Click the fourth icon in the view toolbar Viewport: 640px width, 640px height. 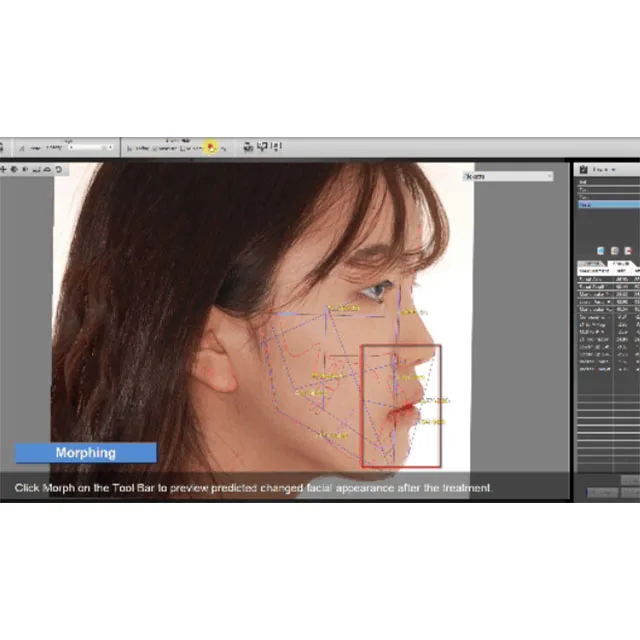click(x=36, y=169)
